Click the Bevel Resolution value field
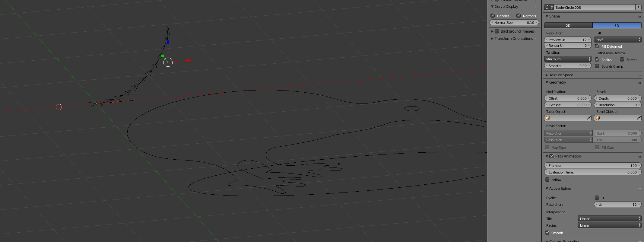The image size is (644, 242). [x=617, y=105]
